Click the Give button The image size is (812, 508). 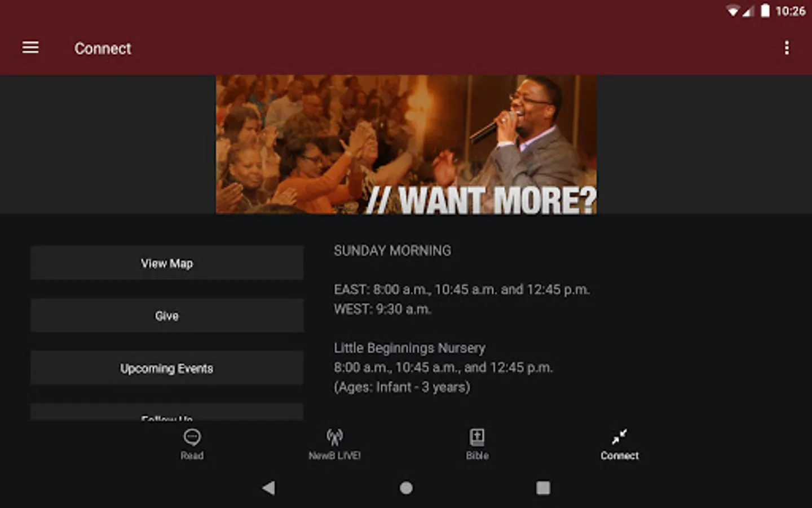[x=167, y=316]
